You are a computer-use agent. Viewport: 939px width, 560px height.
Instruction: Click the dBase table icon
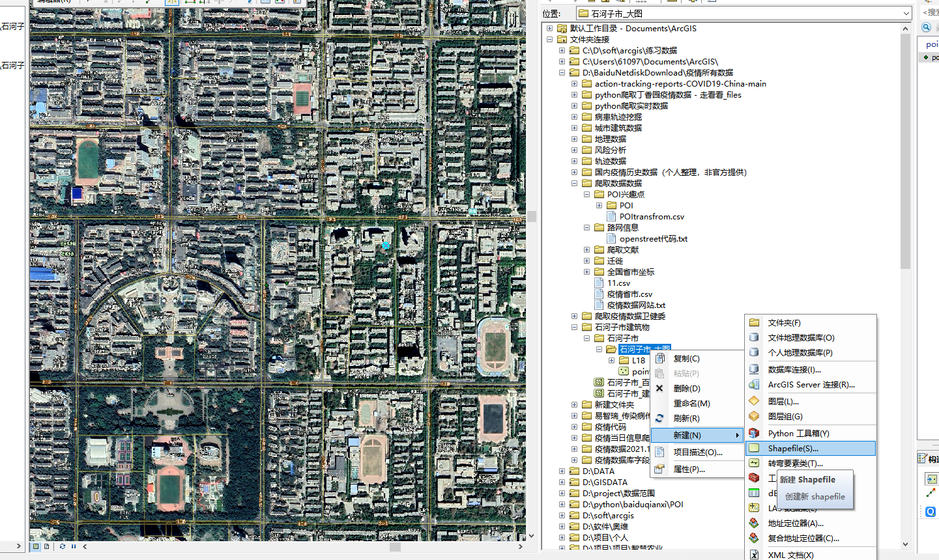click(x=755, y=493)
